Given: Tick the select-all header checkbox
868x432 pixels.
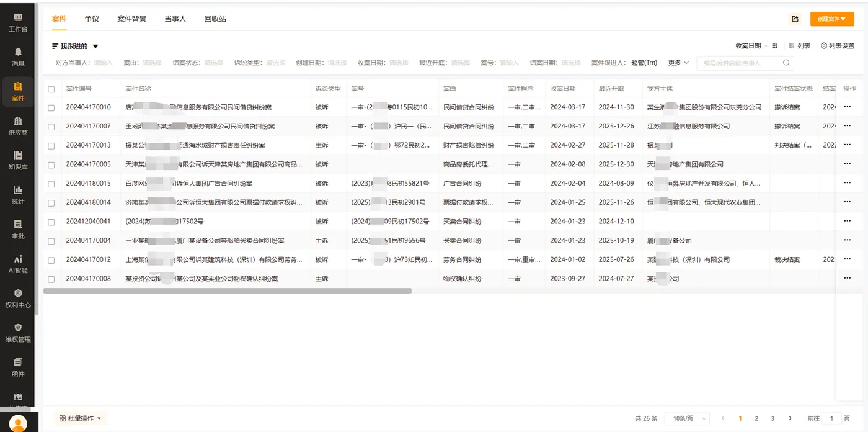Looking at the screenshot, I should 51,89.
